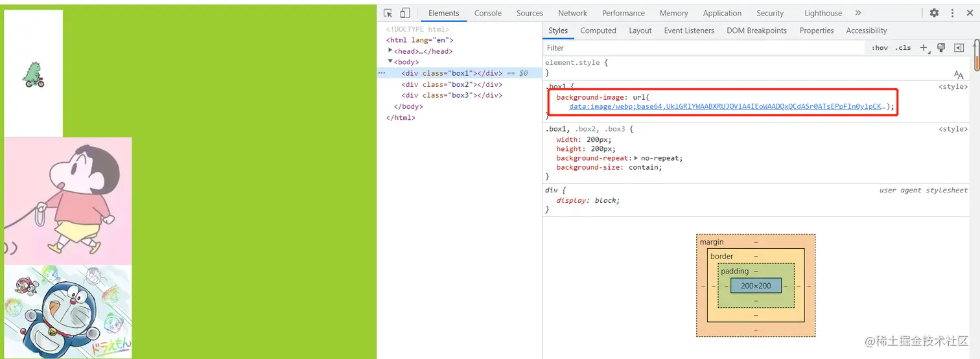
Task: Select the div class box1 node
Action: 452,73
